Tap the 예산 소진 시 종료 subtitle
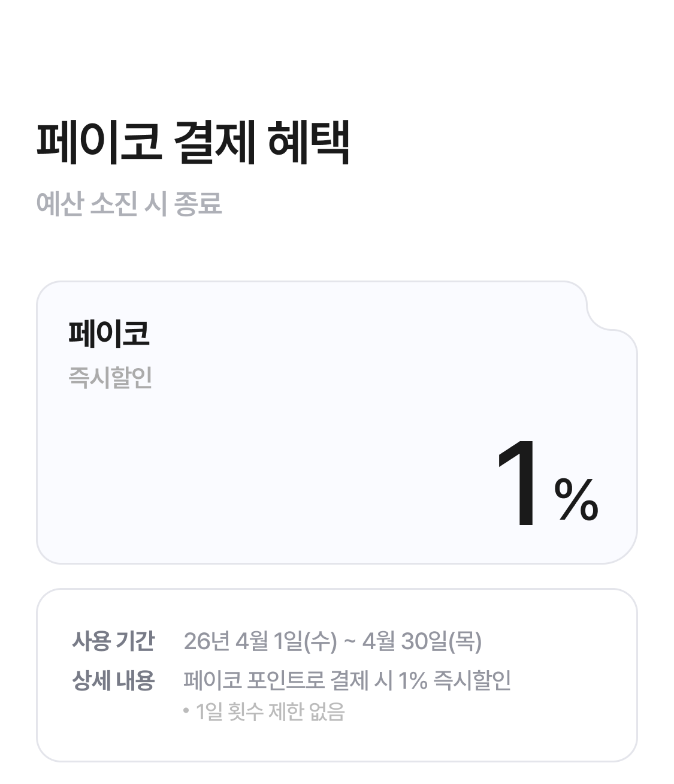 [x=129, y=204]
